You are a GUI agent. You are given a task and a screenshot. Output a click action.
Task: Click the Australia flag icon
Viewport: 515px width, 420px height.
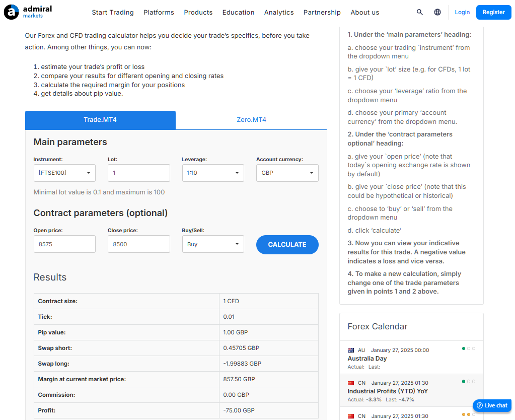point(351,350)
